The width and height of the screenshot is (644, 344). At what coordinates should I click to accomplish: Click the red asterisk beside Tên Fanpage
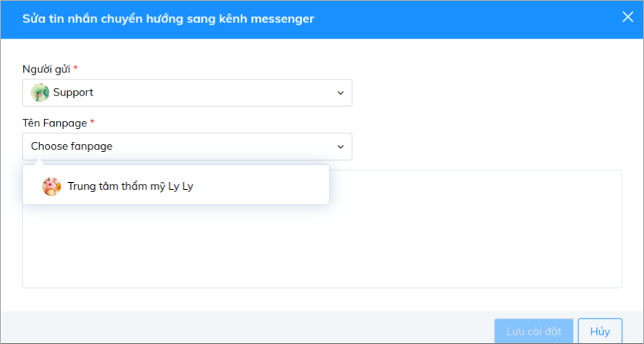[93, 120]
